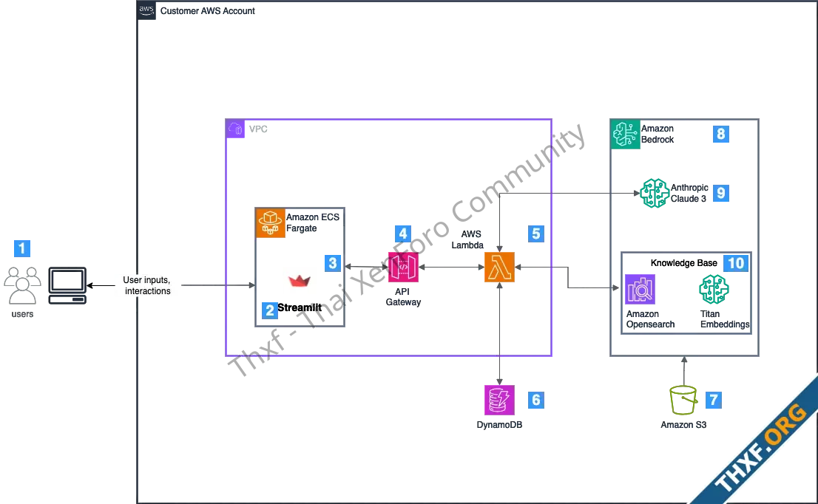Select the "AWS Lambda" label text
818x504 pixels.
click(468, 239)
